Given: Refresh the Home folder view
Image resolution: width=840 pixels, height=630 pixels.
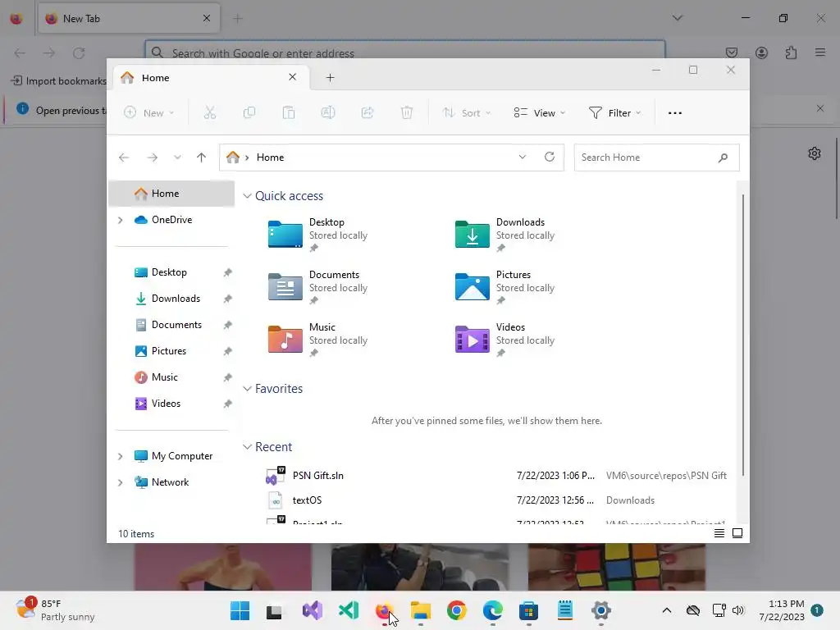Looking at the screenshot, I should (549, 157).
